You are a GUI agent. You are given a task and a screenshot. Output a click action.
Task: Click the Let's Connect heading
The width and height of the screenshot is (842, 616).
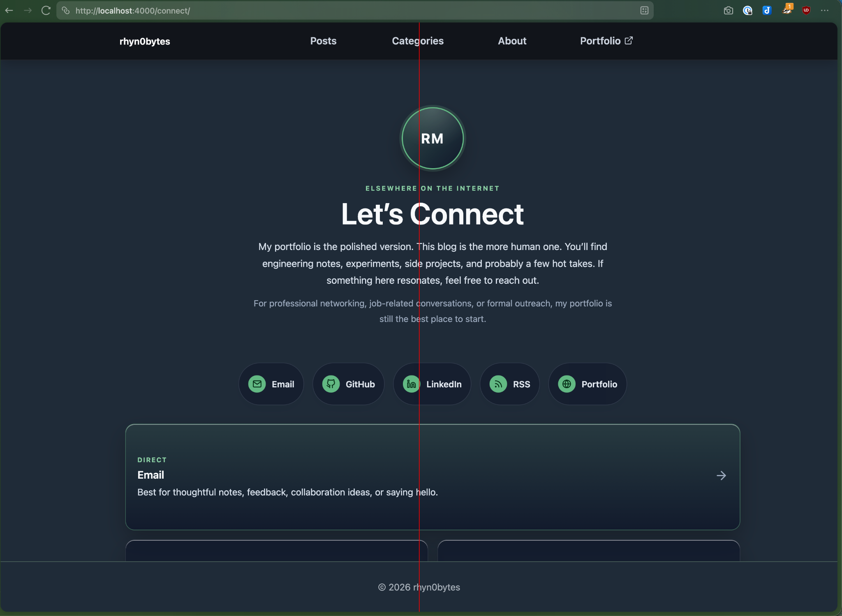click(433, 214)
